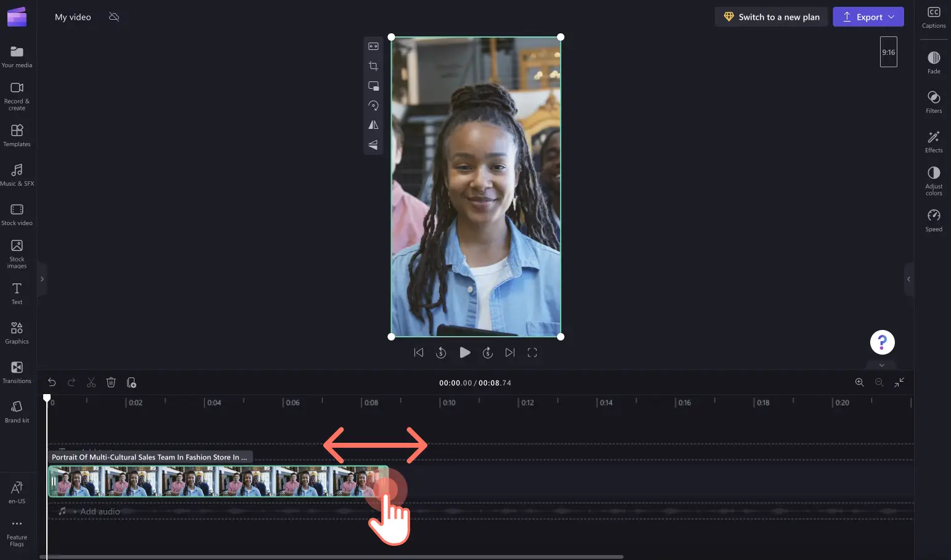Click the top-left resize handle of preview
Image resolution: width=951 pixels, height=560 pixels.
coord(391,37)
